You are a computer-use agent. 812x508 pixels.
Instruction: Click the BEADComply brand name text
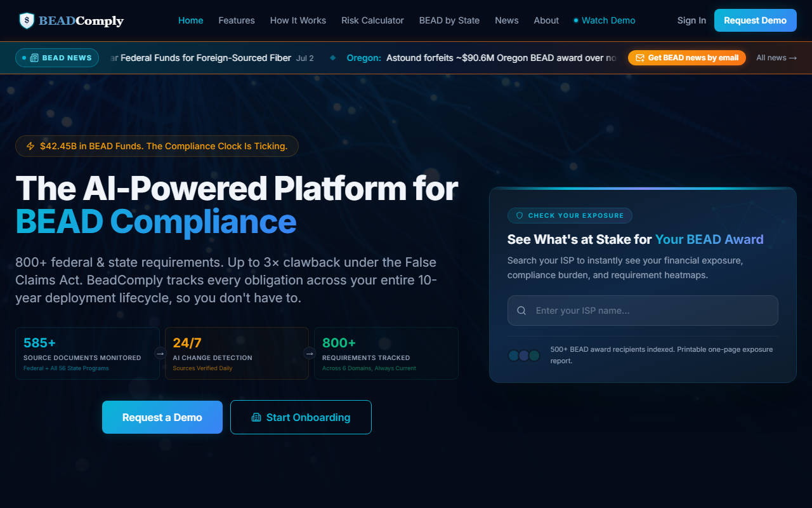[81, 21]
